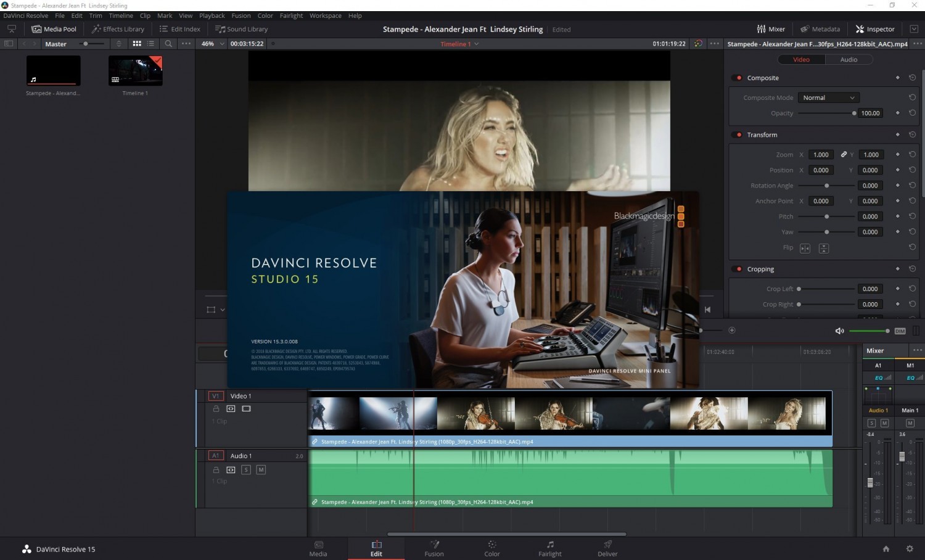Click the DIM audio button
This screenshot has width=925, height=560.
(900, 331)
